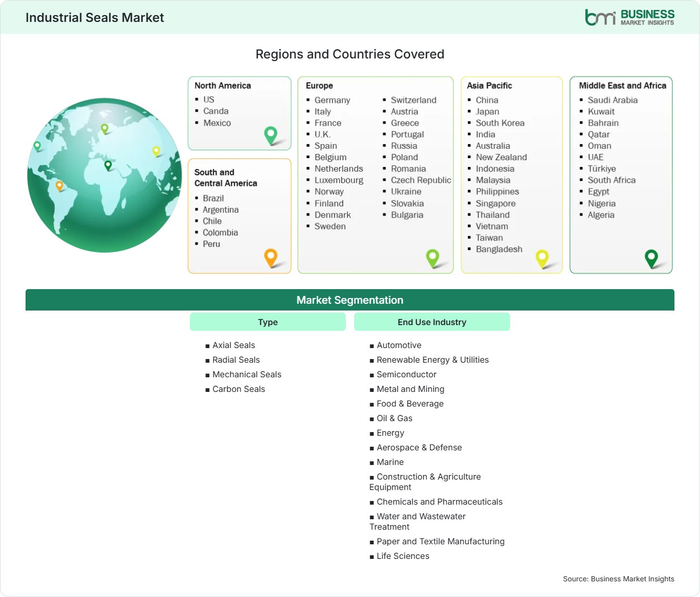Image resolution: width=700 pixels, height=597 pixels.
Task: Click 'Chemicals and Pharmaceuticals' item
Action: 440,502
